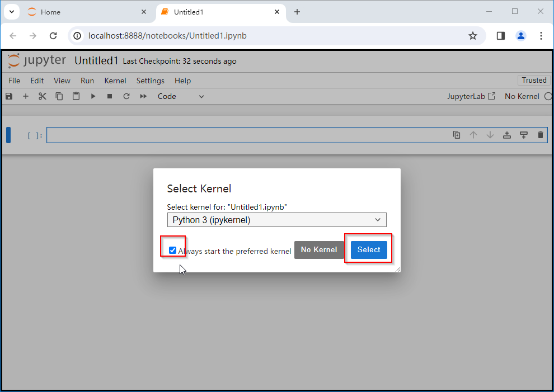Insert a cell with the plus icon

(25, 96)
